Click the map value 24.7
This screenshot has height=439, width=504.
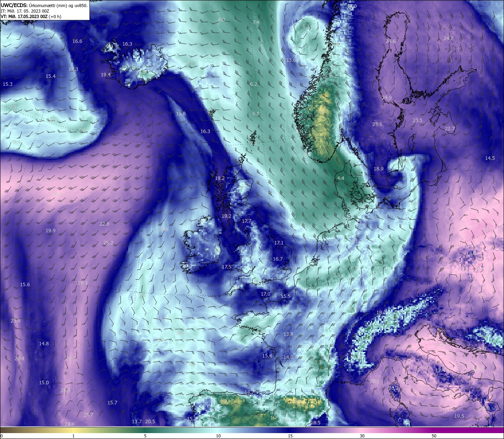coord(448,39)
